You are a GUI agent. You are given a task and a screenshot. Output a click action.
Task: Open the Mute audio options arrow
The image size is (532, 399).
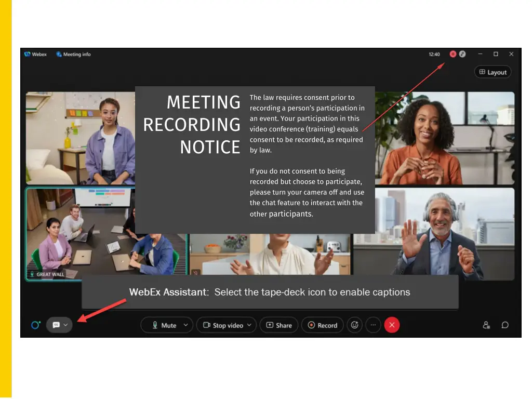tap(186, 325)
